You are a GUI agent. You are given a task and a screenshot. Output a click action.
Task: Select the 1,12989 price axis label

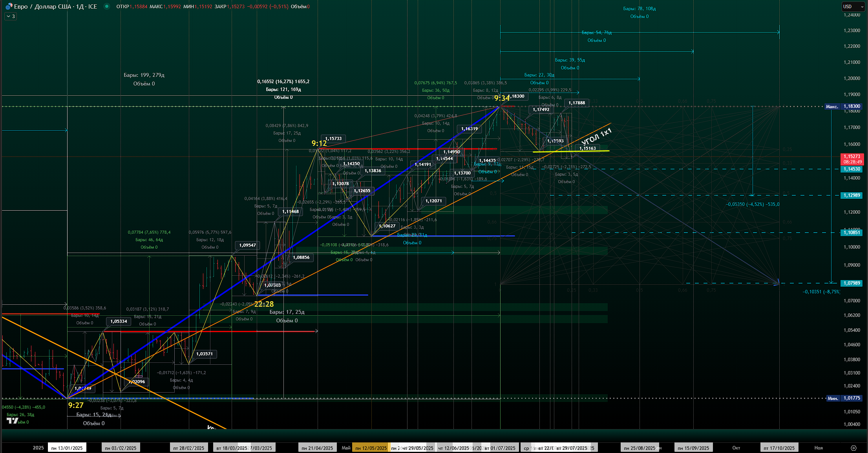click(x=852, y=195)
